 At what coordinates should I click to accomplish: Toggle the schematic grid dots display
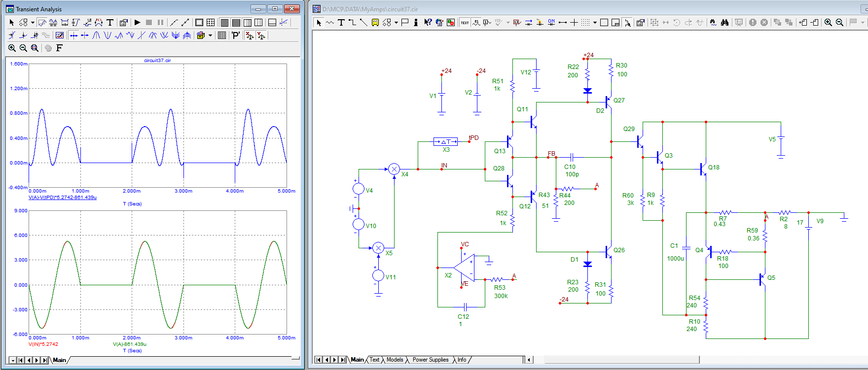point(585,23)
